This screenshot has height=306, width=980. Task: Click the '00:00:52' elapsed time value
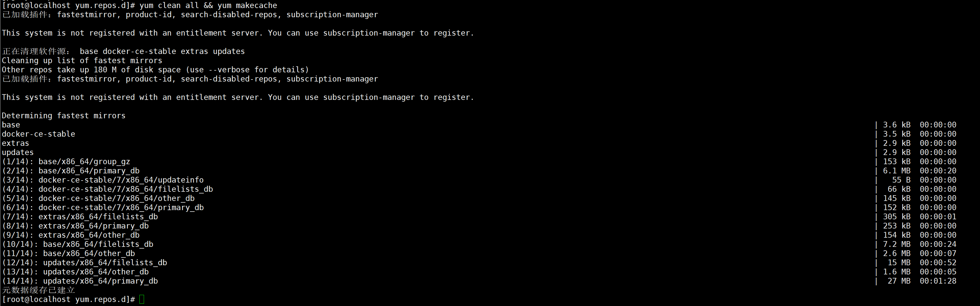pyautogui.click(x=938, y=263)
